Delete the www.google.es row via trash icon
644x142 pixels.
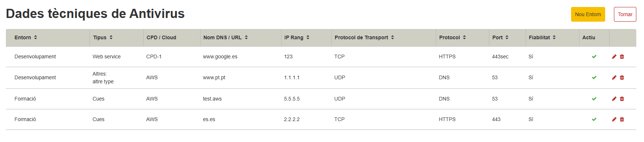point(622,57)
